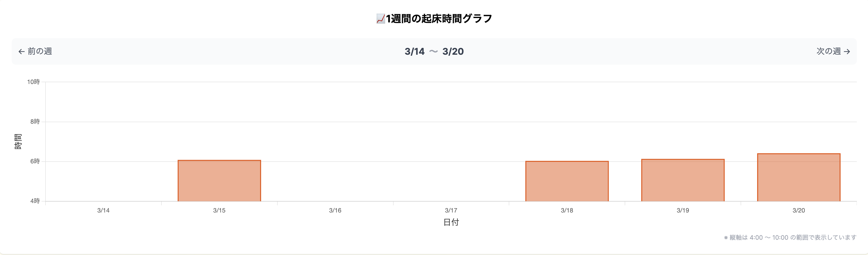Go to the next week via 次の週
The height and width of the screenshot is (255, 868).
(x=832, y=51)
